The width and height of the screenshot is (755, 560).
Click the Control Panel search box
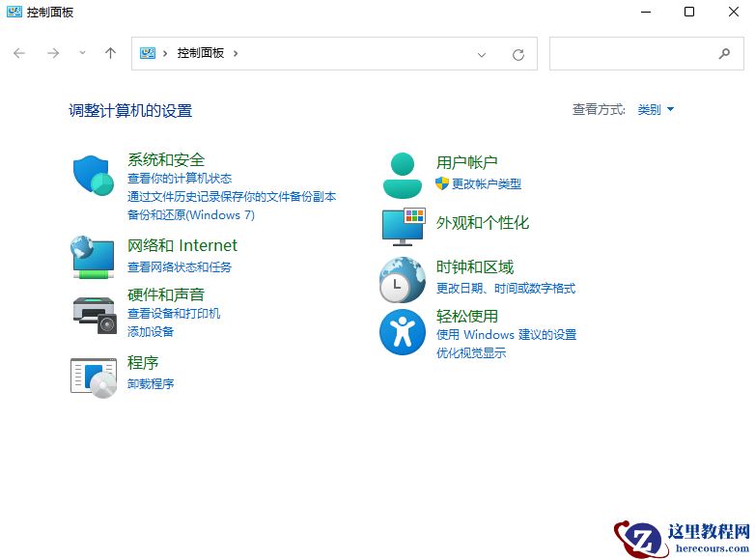pos(647,53)
